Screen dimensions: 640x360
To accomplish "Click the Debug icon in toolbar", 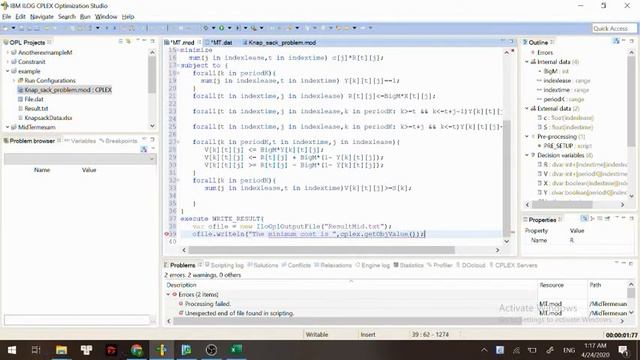I will [206, 28].
